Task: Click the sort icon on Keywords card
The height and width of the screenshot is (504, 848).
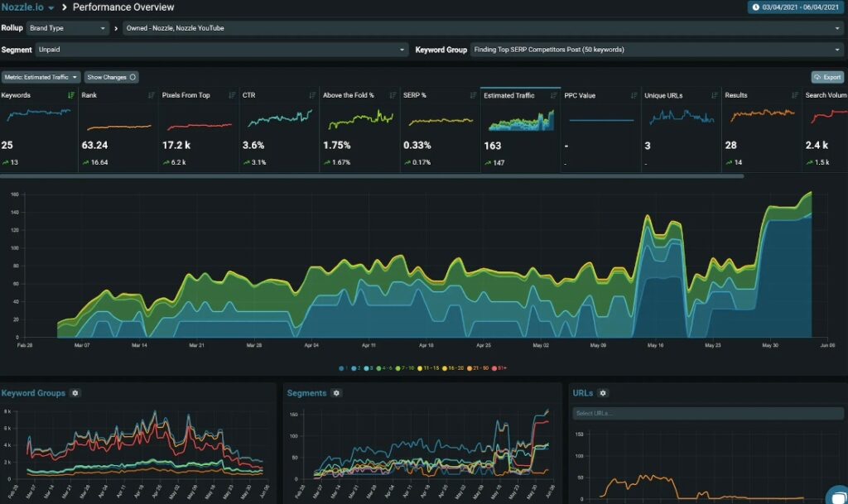Action: pyautogui.click(x=71, y=95)
